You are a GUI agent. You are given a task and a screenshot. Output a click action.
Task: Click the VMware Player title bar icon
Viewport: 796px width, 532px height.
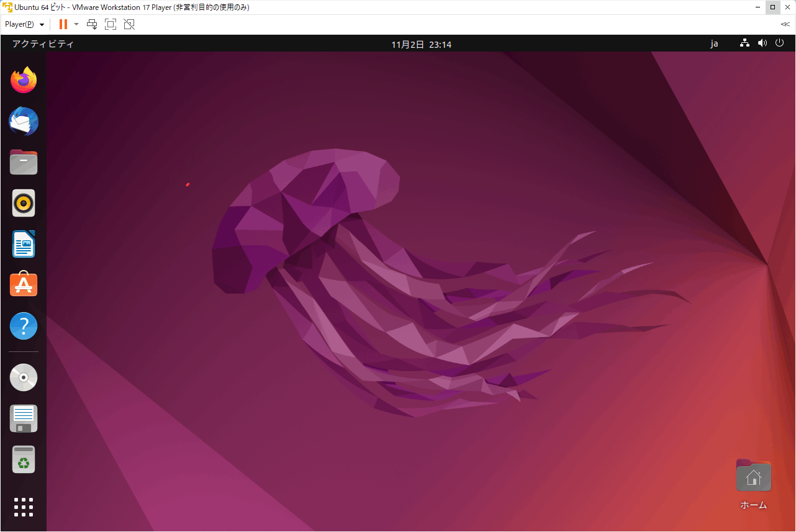click(7, 7)
